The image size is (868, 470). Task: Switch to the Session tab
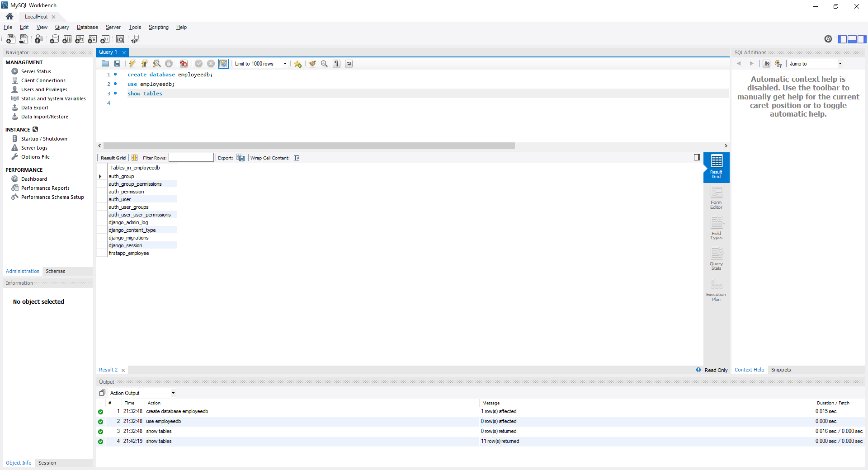click(47, 463)
